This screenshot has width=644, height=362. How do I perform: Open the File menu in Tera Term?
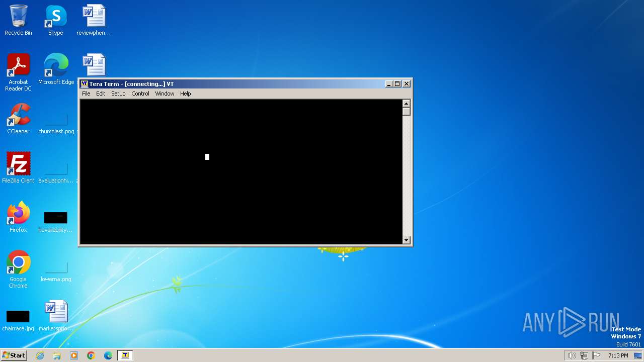(x=86, y=94)
